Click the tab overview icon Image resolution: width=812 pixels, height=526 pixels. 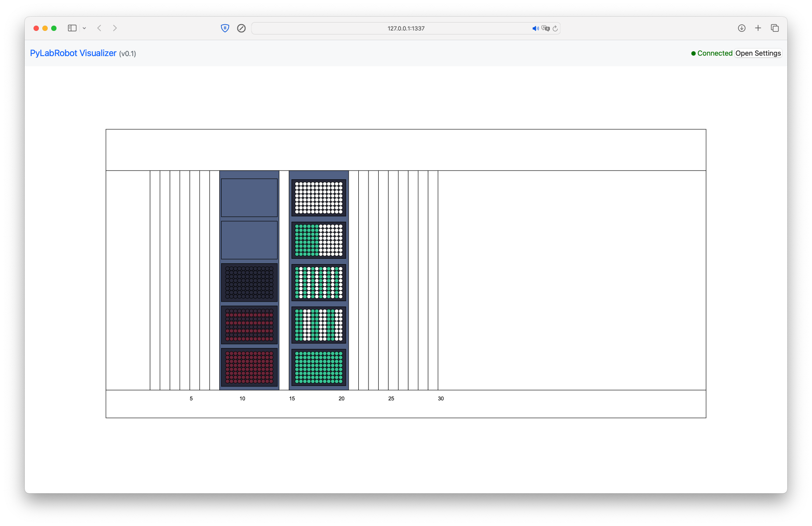pyautogui.click(x=775, y=28)
